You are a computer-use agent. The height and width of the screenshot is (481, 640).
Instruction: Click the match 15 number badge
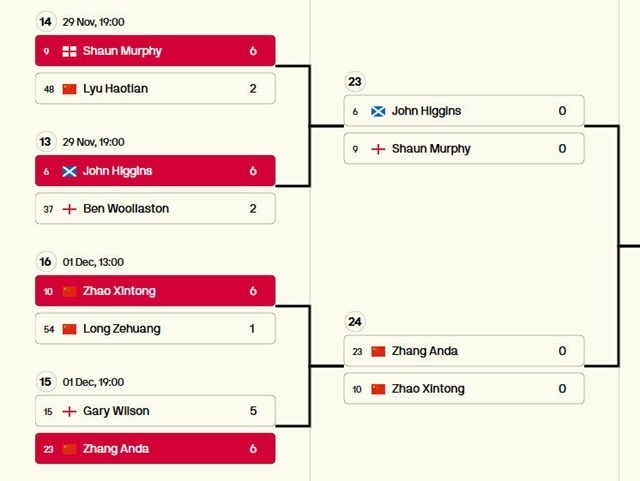[x=45, y=382]
